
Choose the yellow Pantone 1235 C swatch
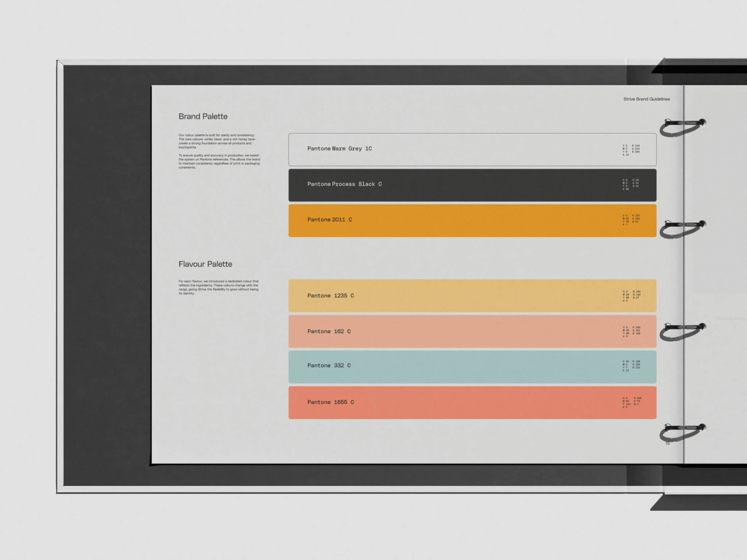pyautogui.click(x=472, y=296)
